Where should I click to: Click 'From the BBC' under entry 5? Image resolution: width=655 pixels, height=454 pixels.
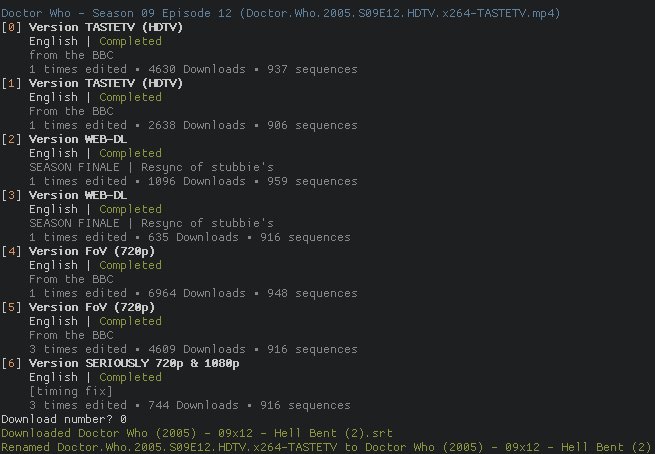71,335
